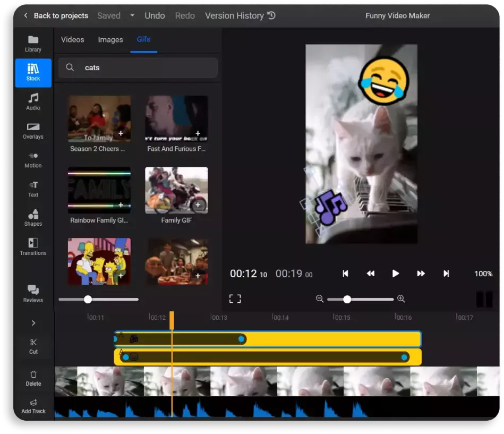Expand the dropdown arrow beside Saved
The height and width of the screenshot is (434, 504).
[132, 15]
